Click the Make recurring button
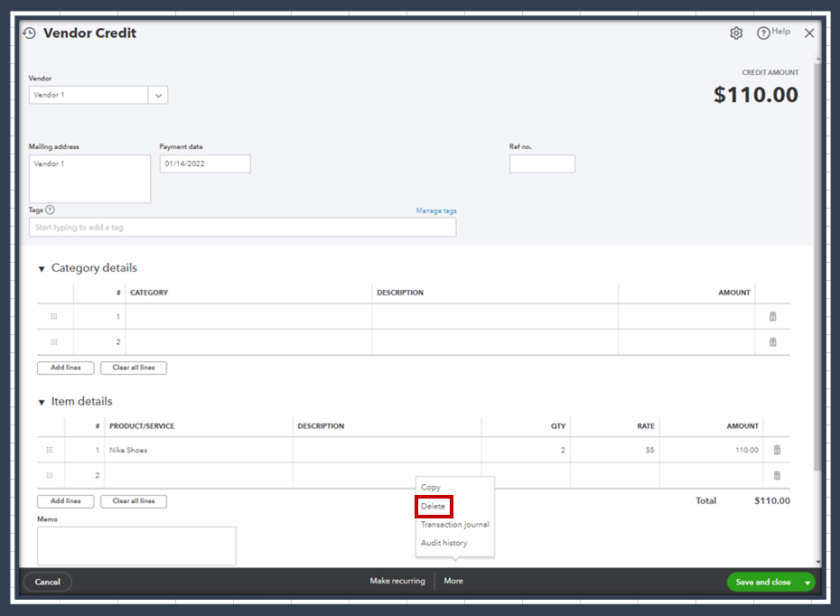840x616 pixels. tap(397, 582)
